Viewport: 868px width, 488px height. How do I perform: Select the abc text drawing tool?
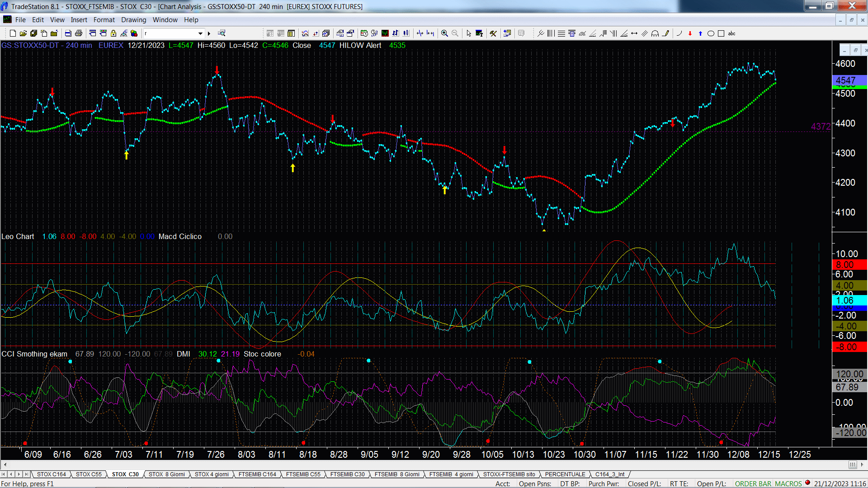pyautogui.click(x=732, y=33)
